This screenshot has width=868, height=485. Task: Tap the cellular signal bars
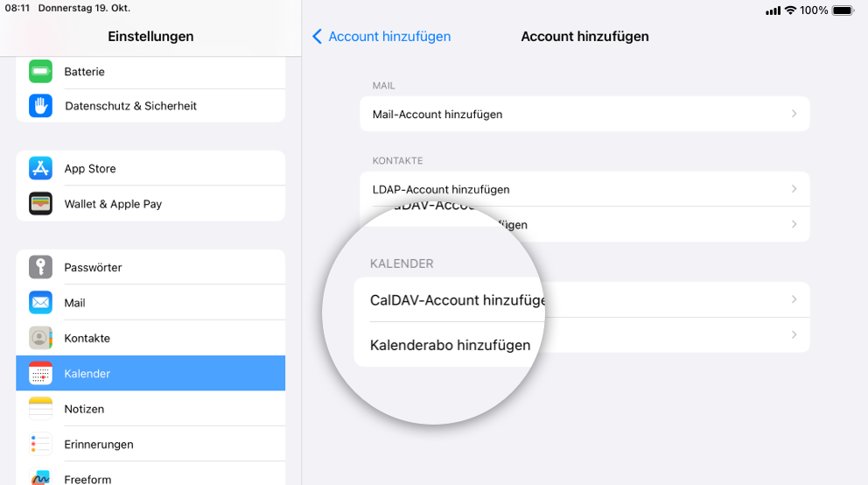773,11
